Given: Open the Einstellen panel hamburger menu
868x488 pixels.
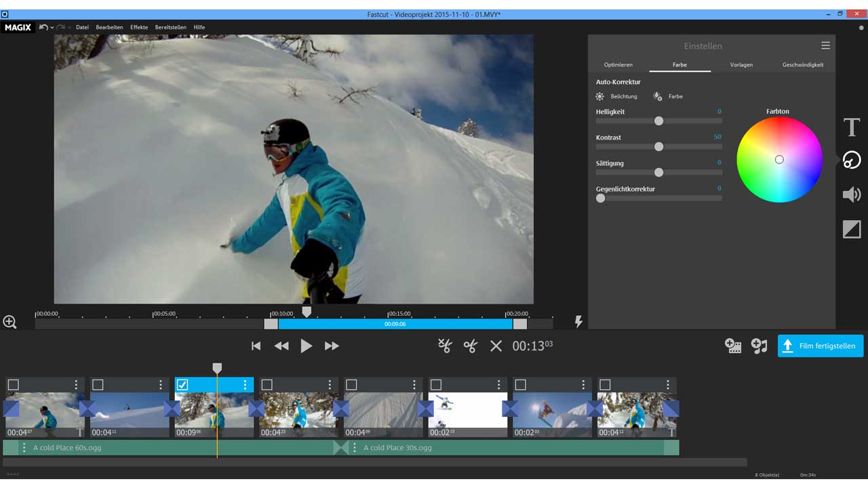Looking at the screenshot, I should click(x=825, y=45).
